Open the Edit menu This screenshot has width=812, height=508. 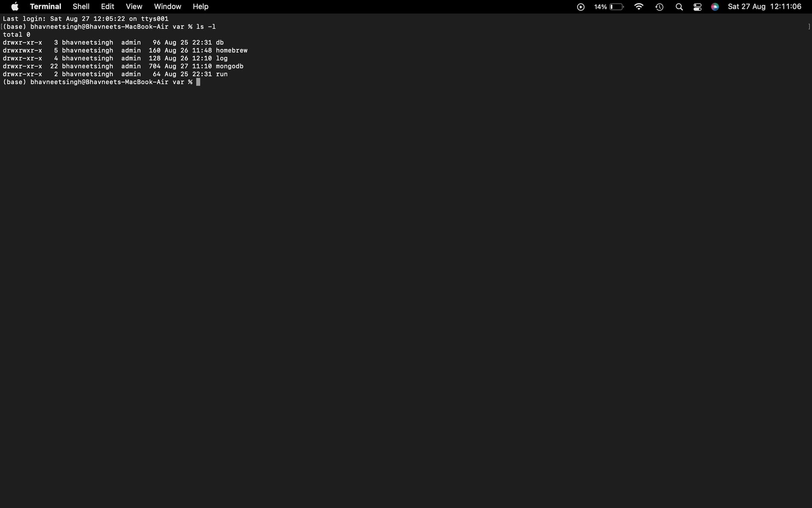(107, 6)
